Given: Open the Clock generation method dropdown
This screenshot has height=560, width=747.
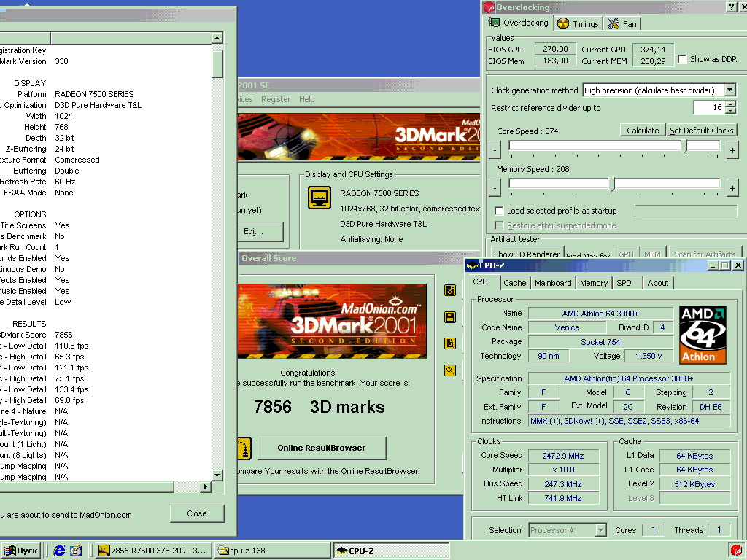Looking at the screenshot, I should tap(730, 90).
